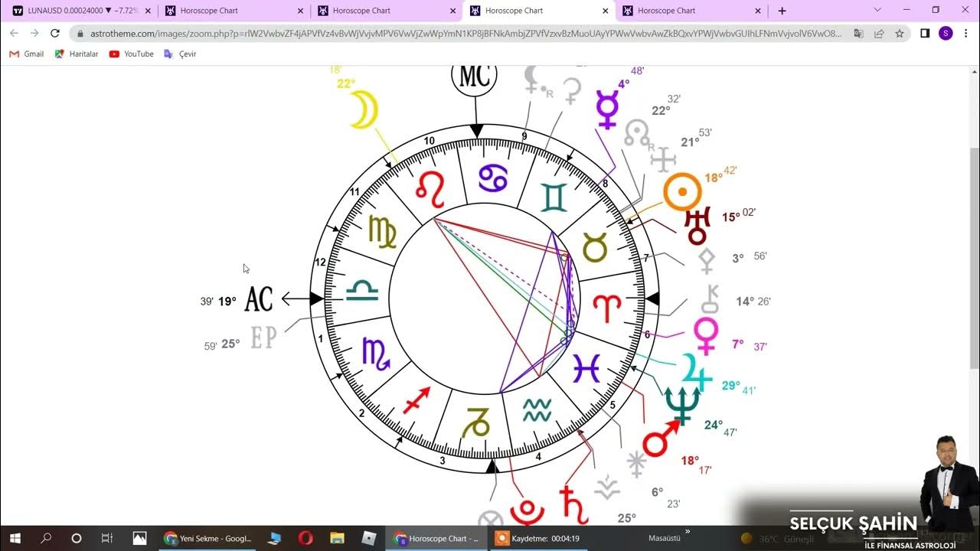The image size is (980, 551).
Task: Click the olive Taurus sign symbol
Action: pyautogui.click(x=595, y=247)
